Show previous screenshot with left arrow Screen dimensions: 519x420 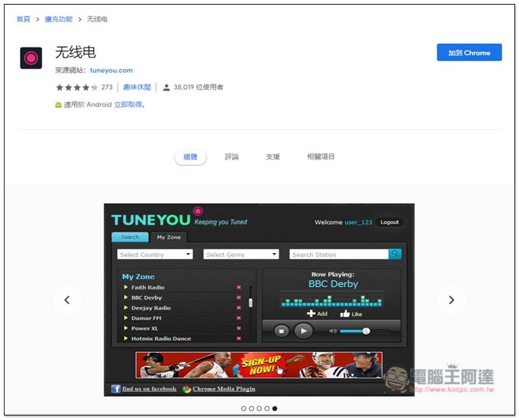[67, 300]
